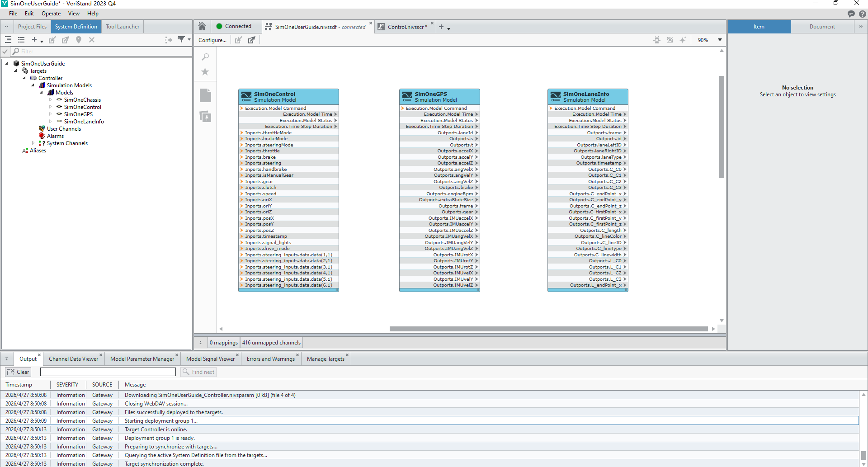Click the auto-scroll to selection icon in tree toolbar

(x=168, y=40)
